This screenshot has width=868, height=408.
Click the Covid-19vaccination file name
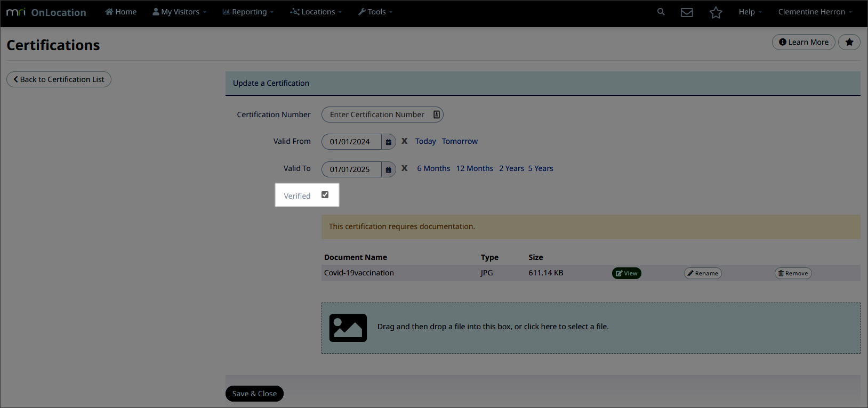click(359, 273)
